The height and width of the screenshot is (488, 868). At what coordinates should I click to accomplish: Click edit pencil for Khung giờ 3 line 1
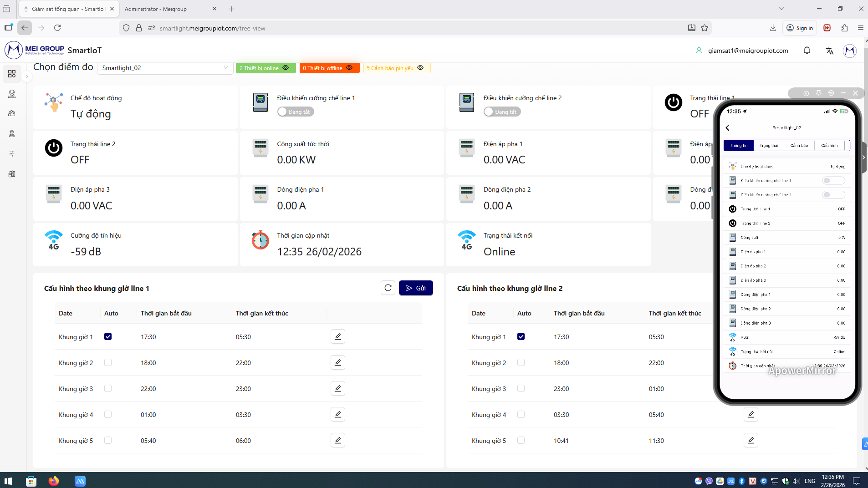click(x=337, y=389)
